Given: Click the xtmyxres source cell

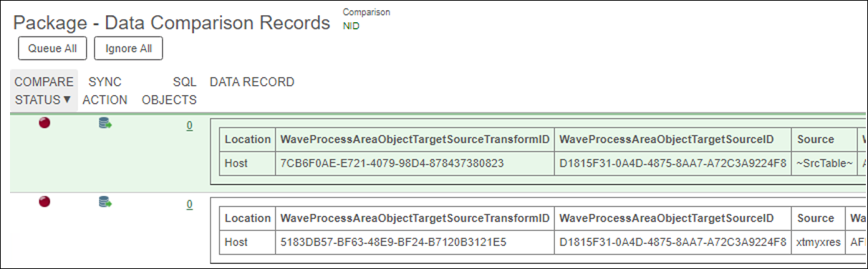Looking at the screenshot, I should [818, 242].
